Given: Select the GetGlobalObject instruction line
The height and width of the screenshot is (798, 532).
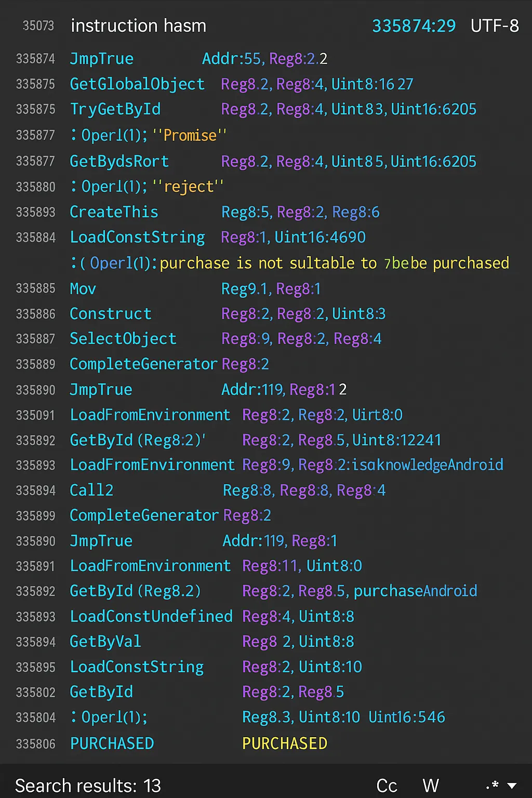Looking at the screenshot, I should point(137,84).
